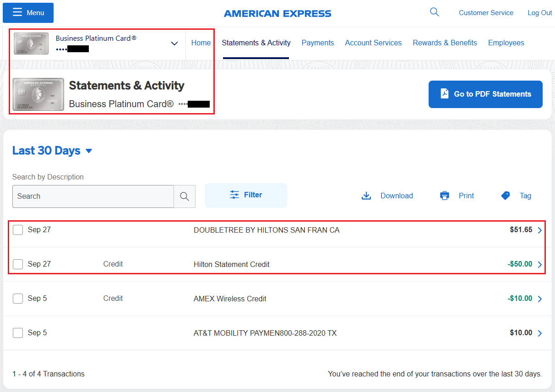Open the Filter options button
The image size is (555, 392).
246,196
